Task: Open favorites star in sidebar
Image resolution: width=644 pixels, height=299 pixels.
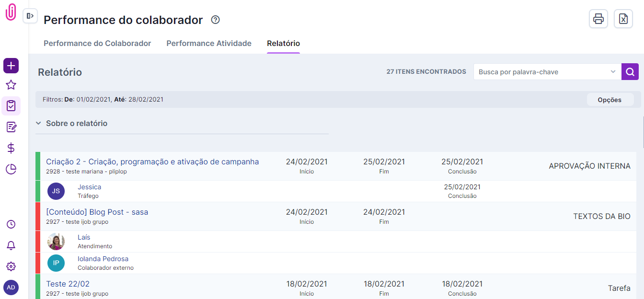Action: 11,85
